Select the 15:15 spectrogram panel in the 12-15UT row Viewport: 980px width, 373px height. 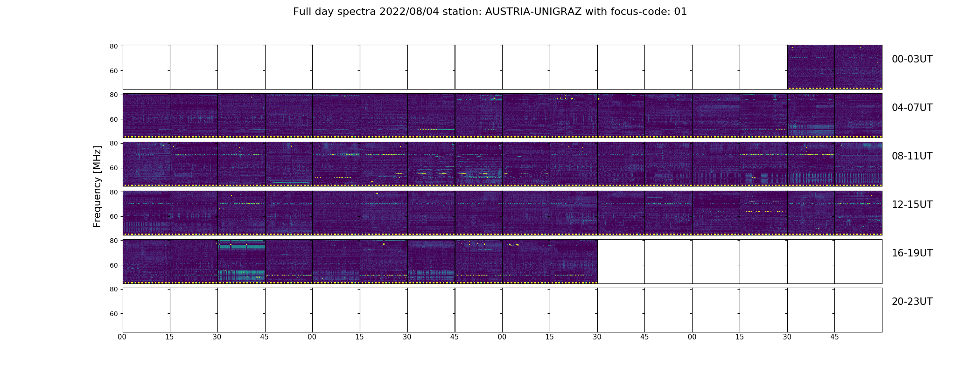(763, 213)
